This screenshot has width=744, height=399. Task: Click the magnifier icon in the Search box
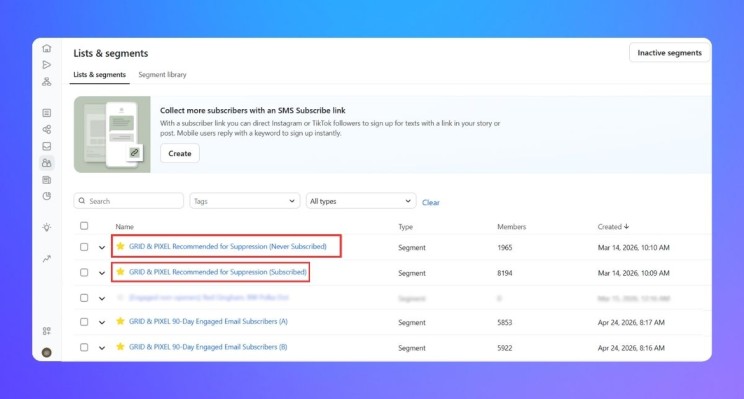[82, 201]
